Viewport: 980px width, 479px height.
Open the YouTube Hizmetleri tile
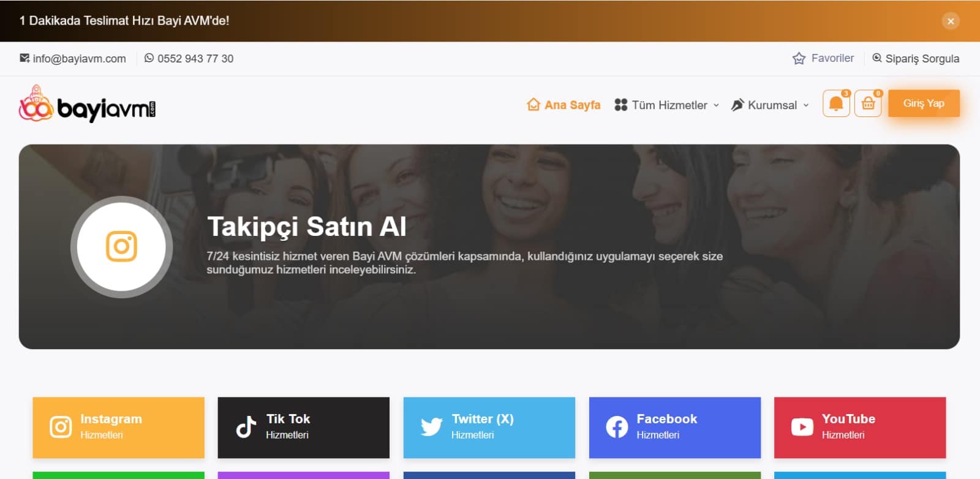[x=860, y=428]
